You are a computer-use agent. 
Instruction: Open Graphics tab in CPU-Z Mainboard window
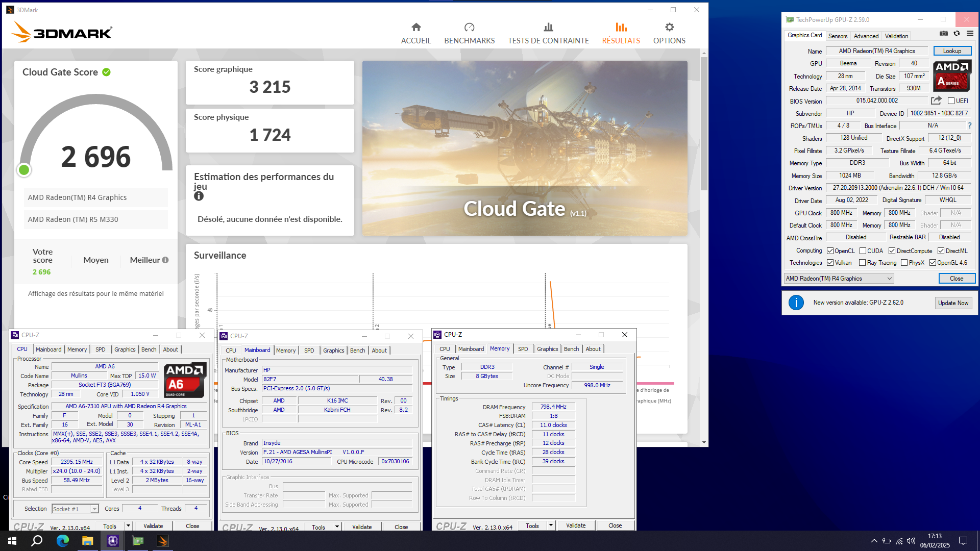click(x=333, y=350)
